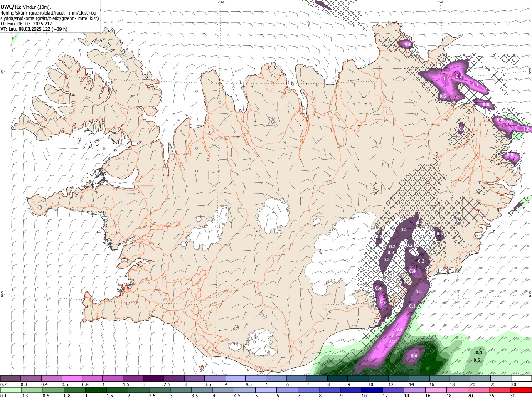532x399 pixels.
Task: Click the '0.2' label on the upper scale
Action: pos(3,384)
